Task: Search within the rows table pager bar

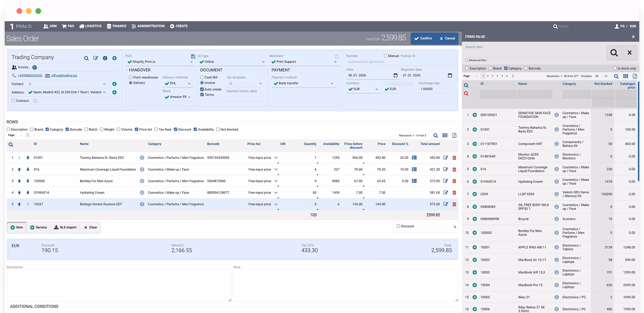Action: pyautogui.click(x=436, y=136)
